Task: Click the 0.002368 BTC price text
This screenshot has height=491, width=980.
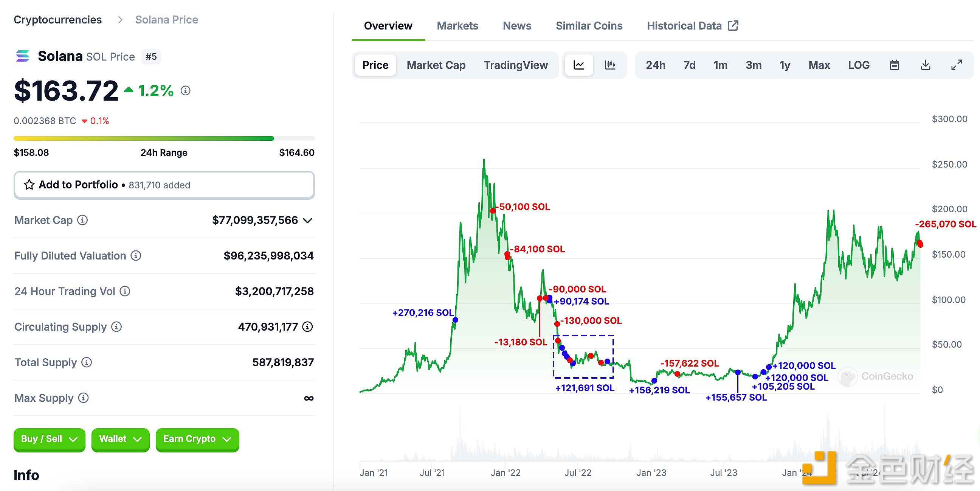Action: click(x=45, y=121)
